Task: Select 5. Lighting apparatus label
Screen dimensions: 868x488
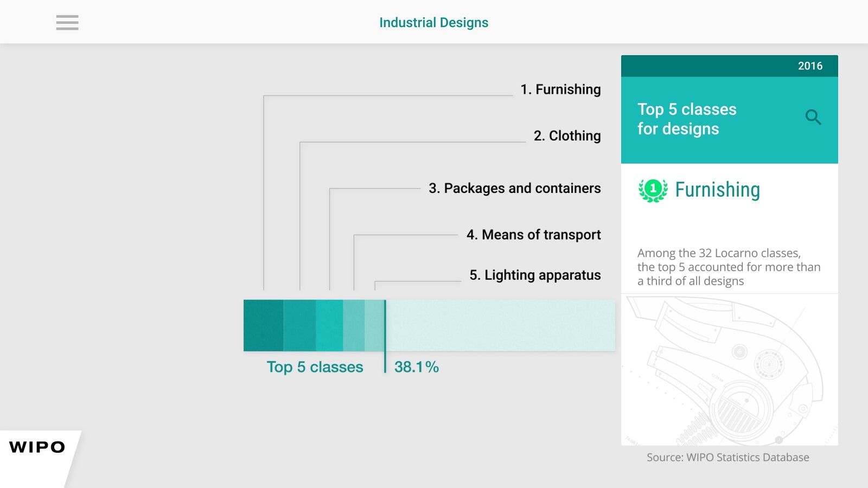Action: [x=535, y=275]
